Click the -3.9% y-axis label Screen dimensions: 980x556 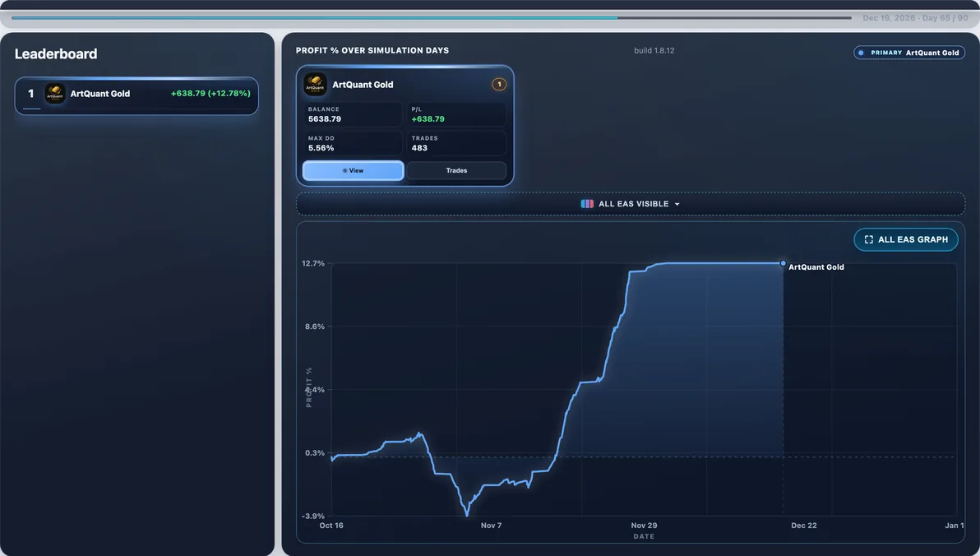313,516
